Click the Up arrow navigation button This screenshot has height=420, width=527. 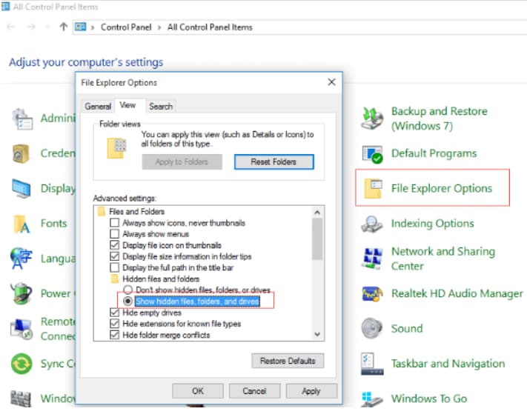click(64, 27)
